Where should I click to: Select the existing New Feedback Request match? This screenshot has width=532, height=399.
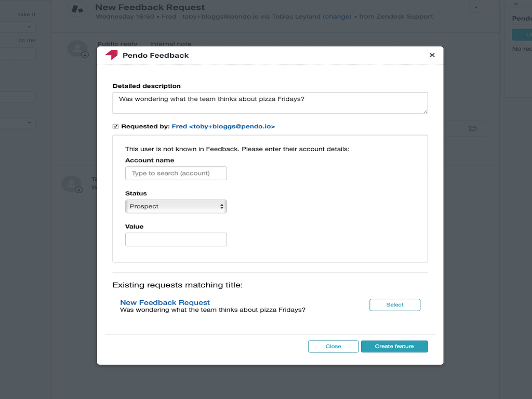tap(395, 305)
